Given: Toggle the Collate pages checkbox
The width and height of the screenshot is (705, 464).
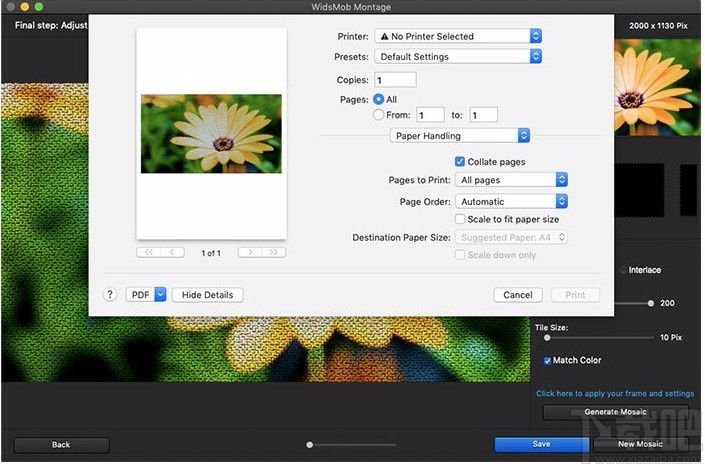Looking at the screenshot, I should point(460,161).
